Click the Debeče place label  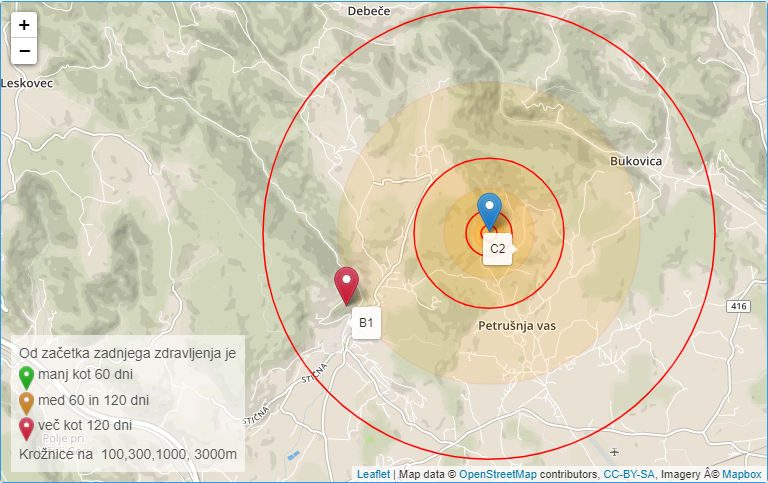[369, 11]
